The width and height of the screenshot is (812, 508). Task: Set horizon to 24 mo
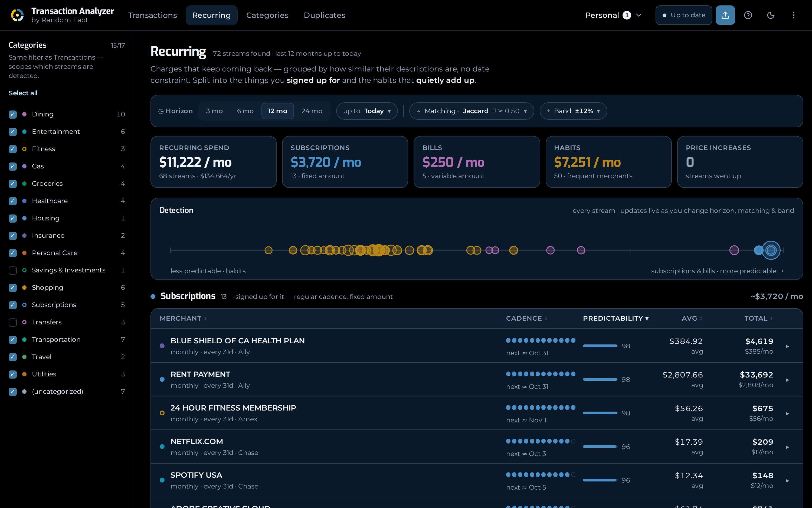pos(312,111)
